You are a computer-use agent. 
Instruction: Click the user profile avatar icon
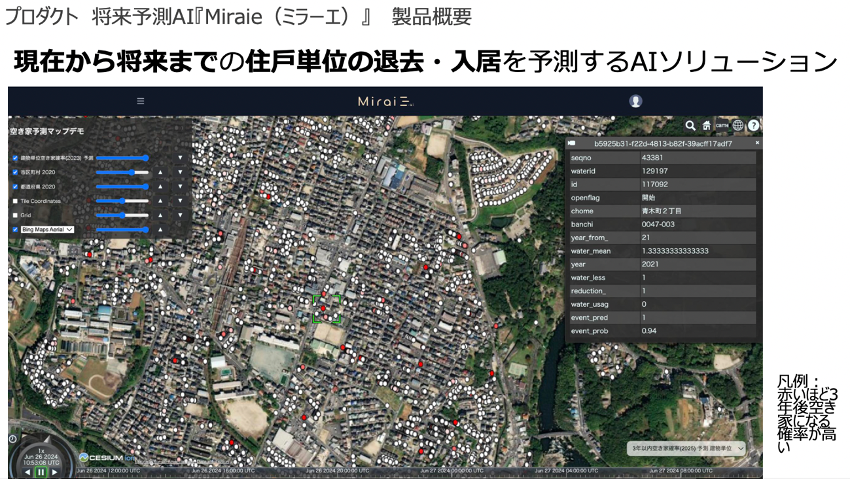point(636,101)
